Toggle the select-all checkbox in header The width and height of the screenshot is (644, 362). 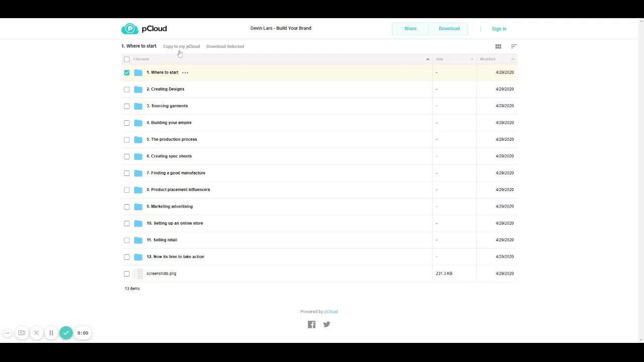(127, 59)
